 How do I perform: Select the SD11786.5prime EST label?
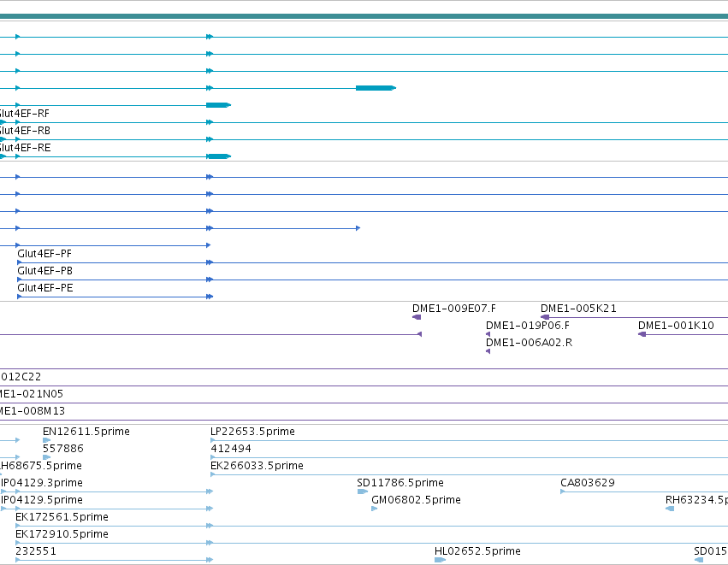pos(400,483)
